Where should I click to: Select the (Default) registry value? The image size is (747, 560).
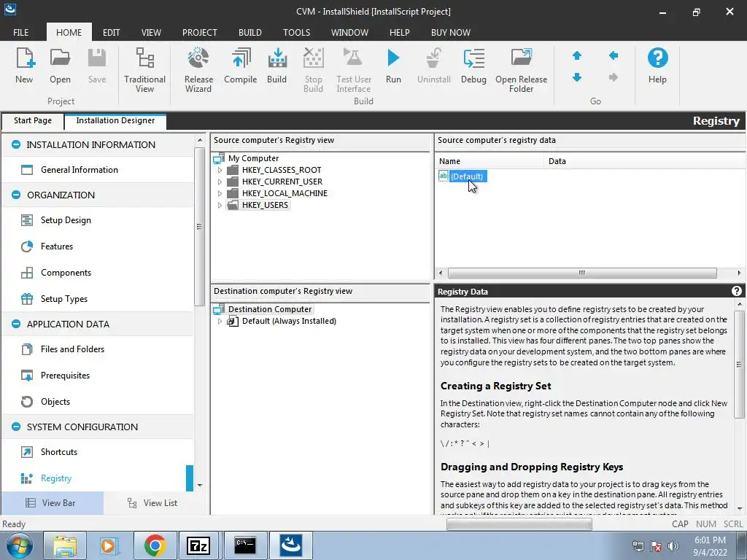(467, 176)
